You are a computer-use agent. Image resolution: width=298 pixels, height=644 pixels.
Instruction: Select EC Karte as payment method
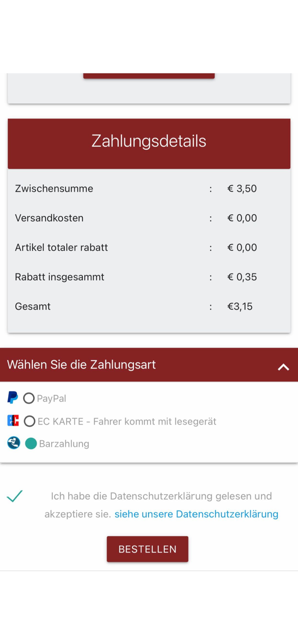pos(29,421)
